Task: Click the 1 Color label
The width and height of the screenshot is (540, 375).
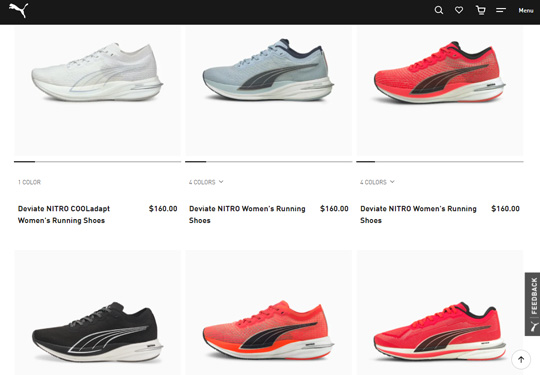Action: [x=29, y=182]
